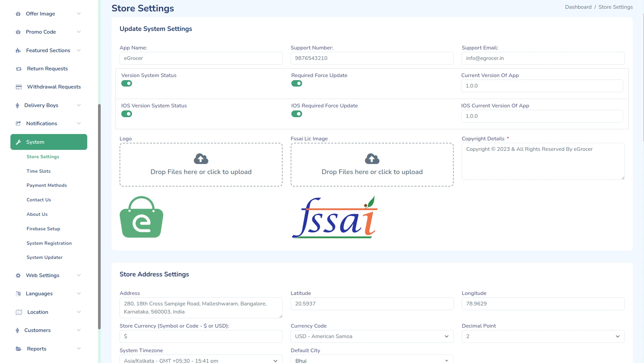Screen dimensions: 644x363
Task: Click Fssai Lic Image upload area
Action: click(372, 165)
